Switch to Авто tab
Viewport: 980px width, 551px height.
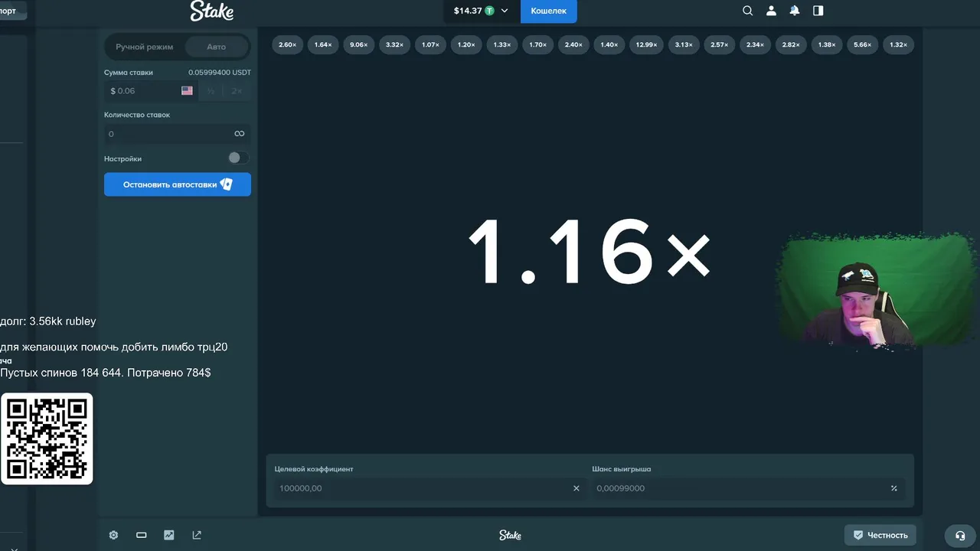click(x=216, y=47)
